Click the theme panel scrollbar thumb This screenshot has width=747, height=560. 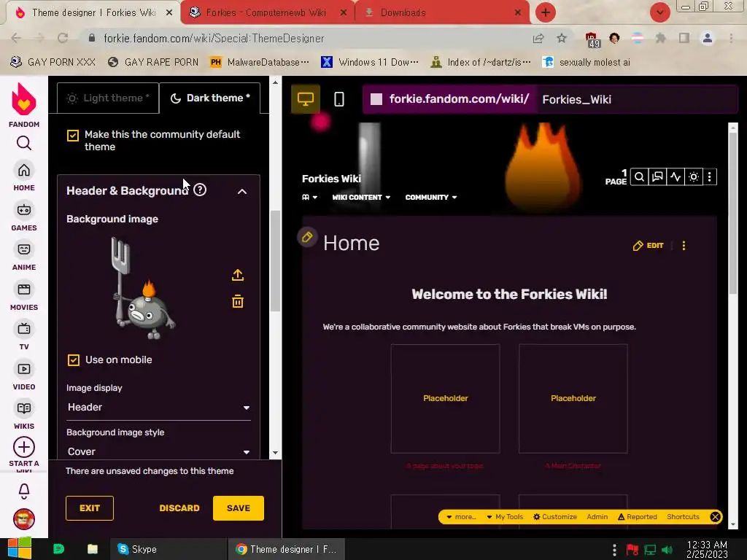pos(275,261)
